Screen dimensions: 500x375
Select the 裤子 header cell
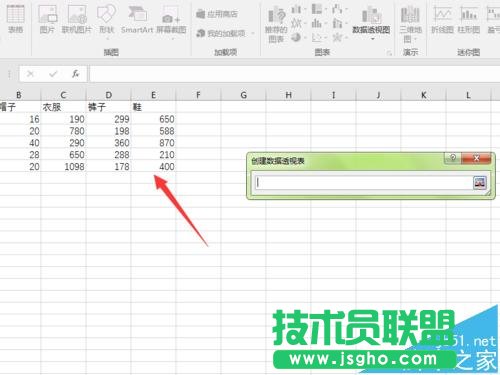point(109,107)
